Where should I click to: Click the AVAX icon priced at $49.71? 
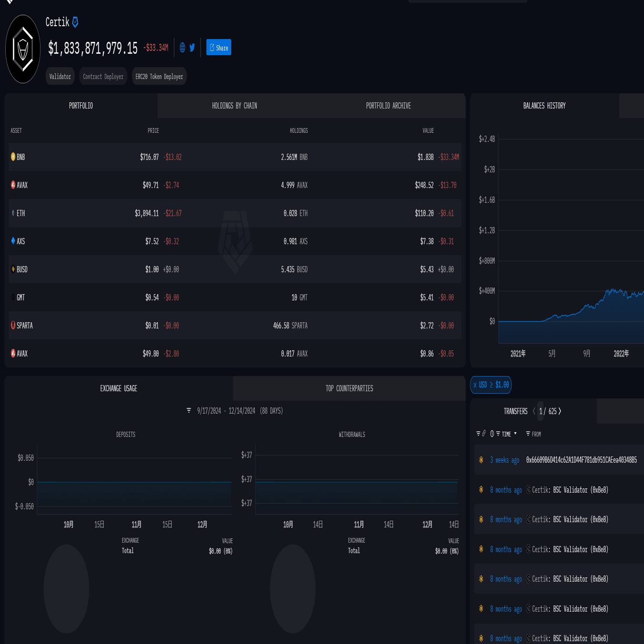13,185
